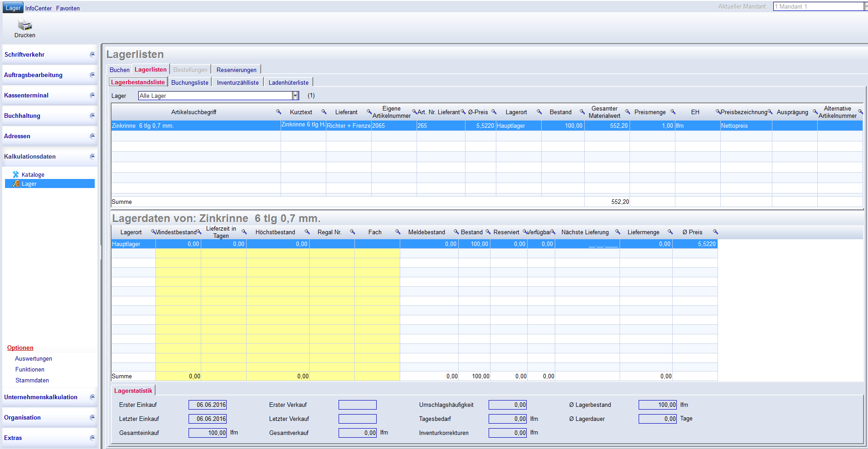Open Kataloge in the sidebar
Screen dimensions: 868x449
(x=33, y=174)
